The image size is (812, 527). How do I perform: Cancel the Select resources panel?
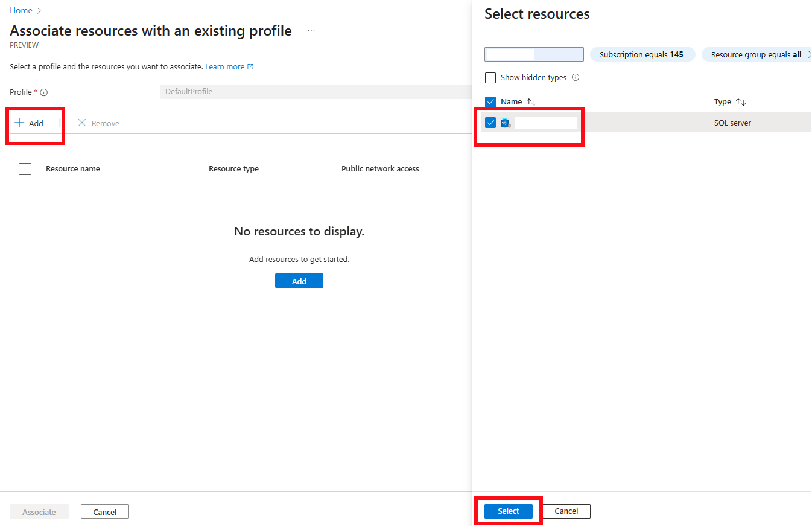click(566, 511)
